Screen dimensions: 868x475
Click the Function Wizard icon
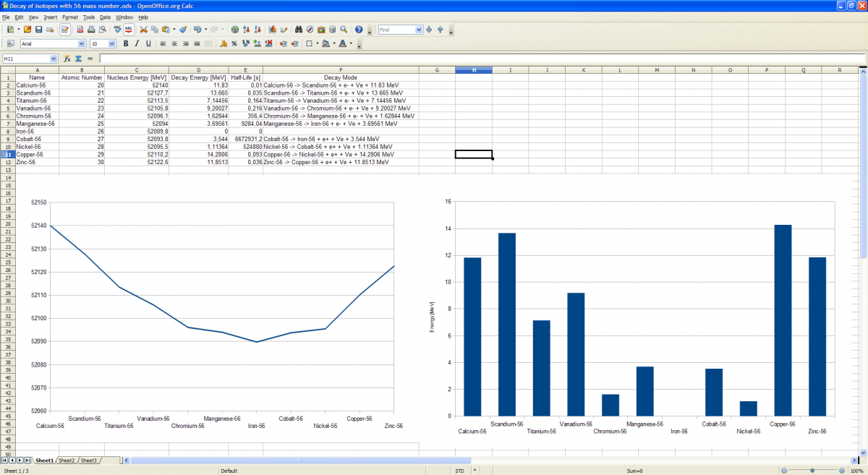[67, 59]
